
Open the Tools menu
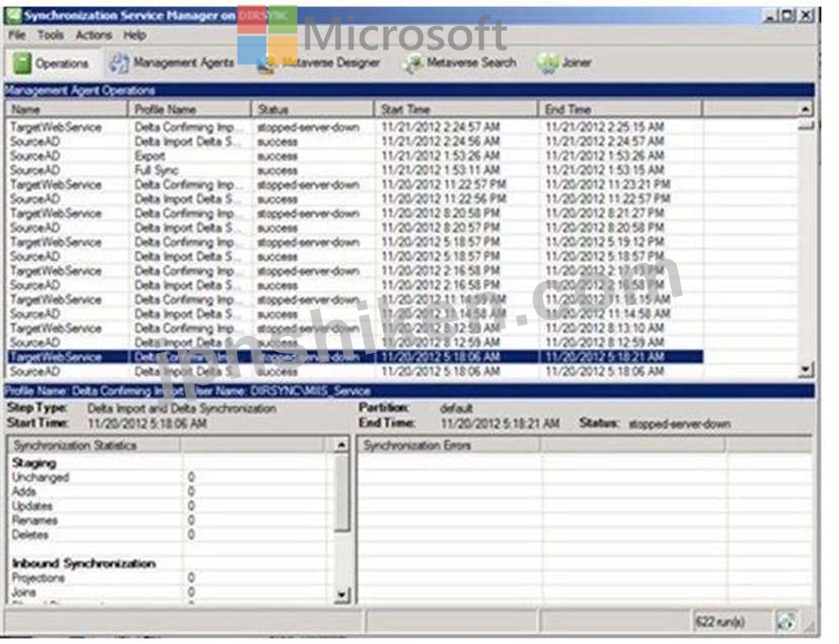[x=51, y=36]
